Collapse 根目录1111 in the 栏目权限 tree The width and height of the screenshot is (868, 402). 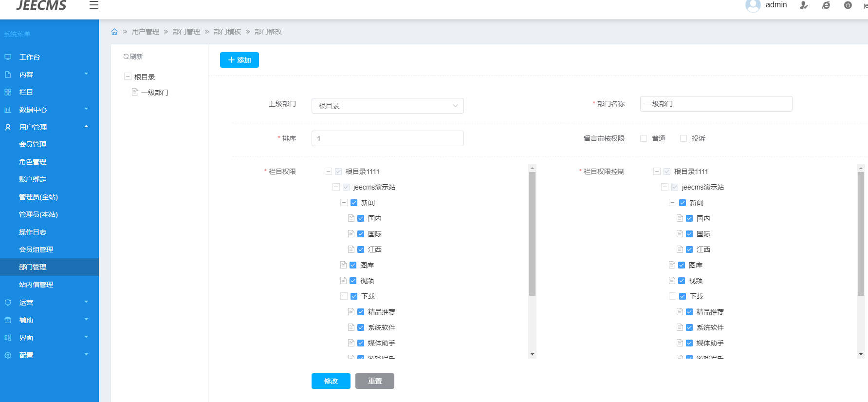tap(328, 171)
